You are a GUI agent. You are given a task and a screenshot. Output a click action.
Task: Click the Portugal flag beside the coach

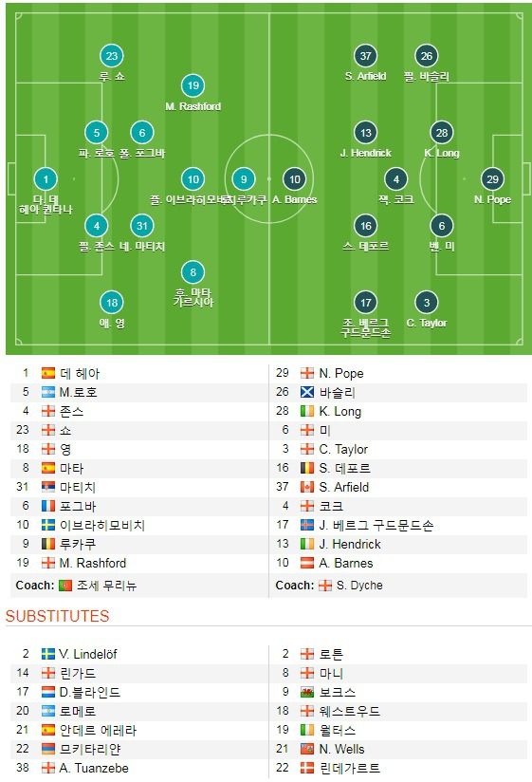65,585
